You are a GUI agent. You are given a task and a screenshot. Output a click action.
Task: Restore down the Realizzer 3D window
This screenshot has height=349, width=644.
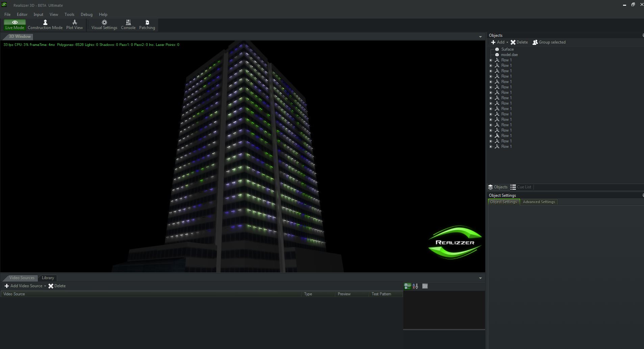pyautogui.click(x=633, y=5)
